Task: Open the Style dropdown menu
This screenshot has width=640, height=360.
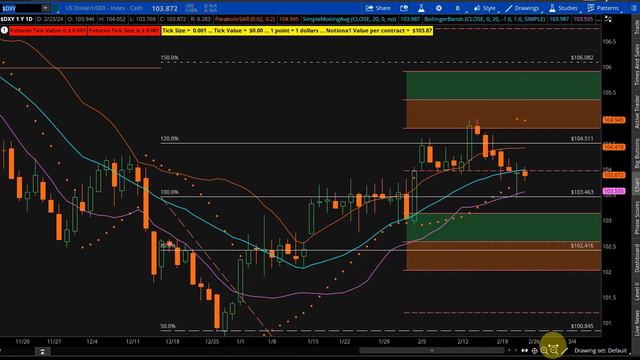Action: (485, 8)
